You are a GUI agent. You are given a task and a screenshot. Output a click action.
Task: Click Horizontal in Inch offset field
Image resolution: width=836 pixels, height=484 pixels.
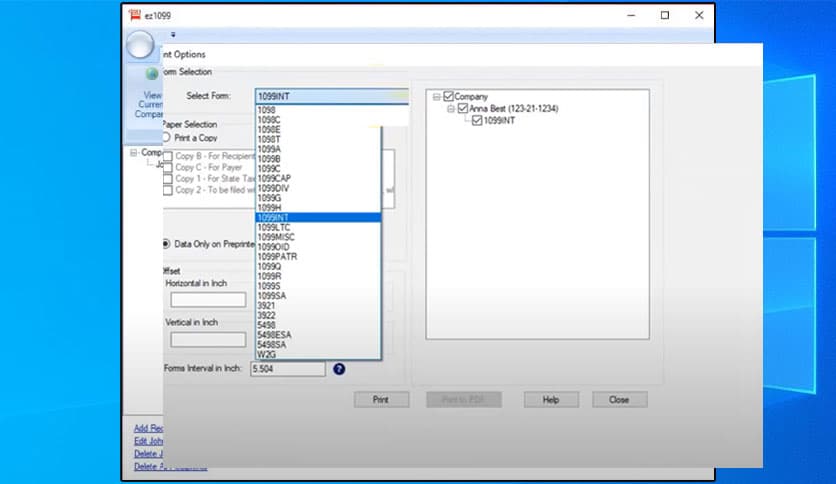[x=208, y=300]
